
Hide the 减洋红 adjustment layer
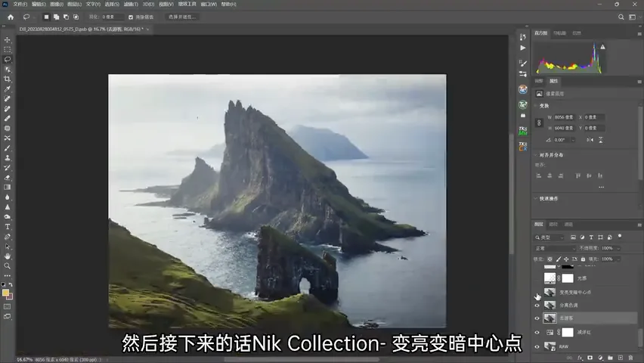(x=537, y=332)
